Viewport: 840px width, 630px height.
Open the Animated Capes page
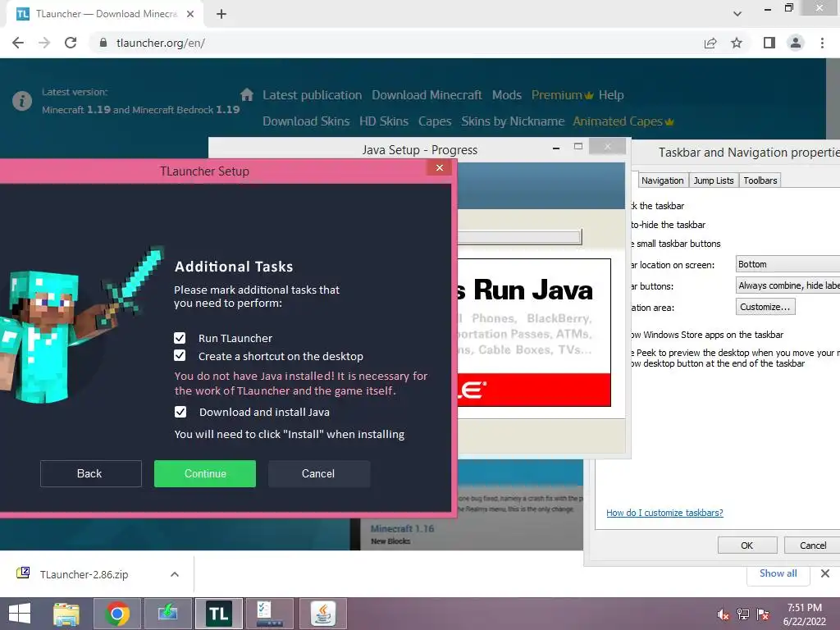pyautogui.click(x=623, y=121)
